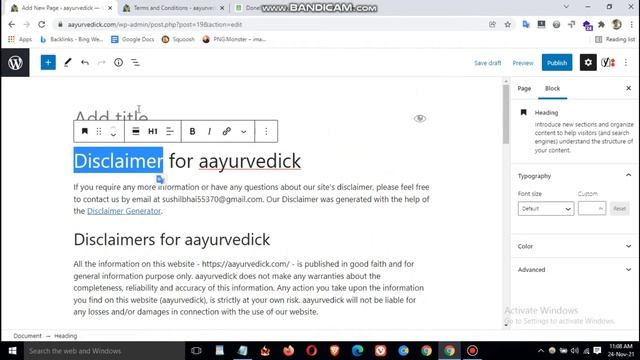
Task: Open PNG Monster bookmark
Action: tap(234, 39)
